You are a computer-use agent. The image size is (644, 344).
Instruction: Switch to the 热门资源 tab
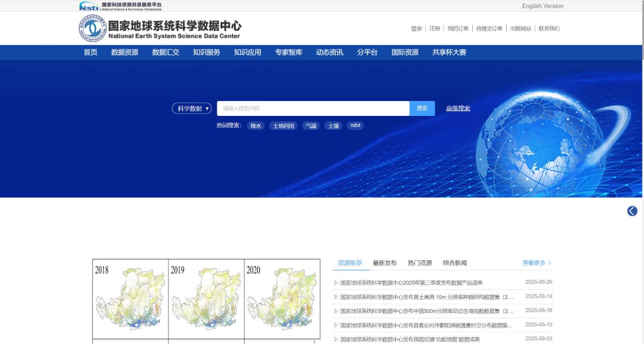[420, 263]
